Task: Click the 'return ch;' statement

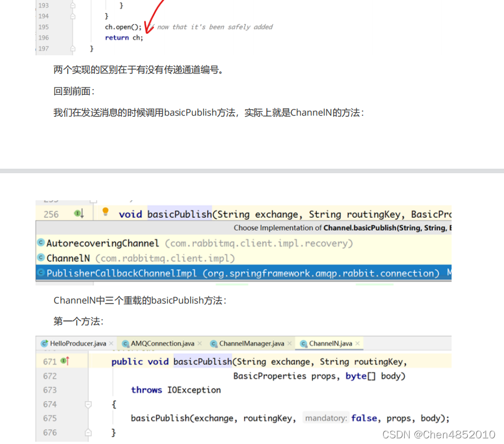Action: coord(124,38)
